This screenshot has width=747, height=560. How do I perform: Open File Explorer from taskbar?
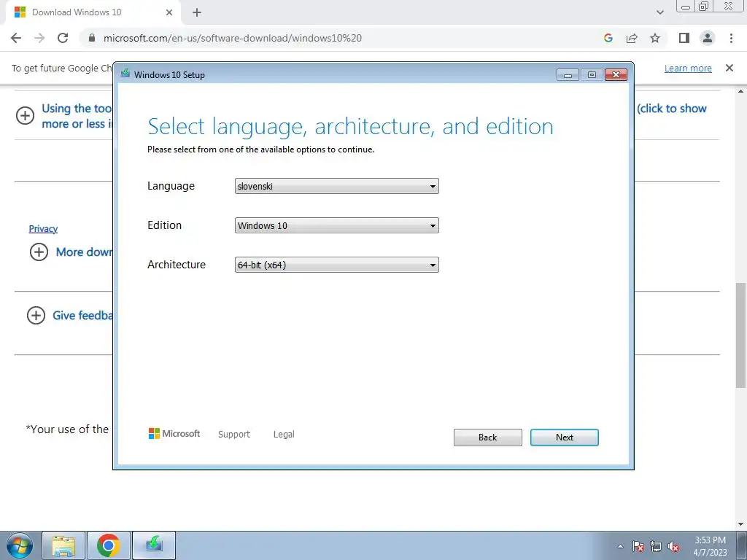tap(64, 545)
